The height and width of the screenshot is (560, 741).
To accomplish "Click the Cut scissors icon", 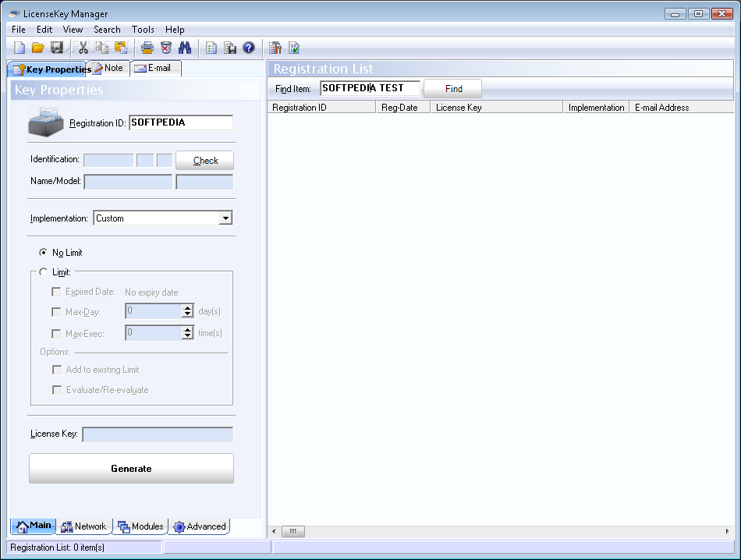I will pos(83,48).
